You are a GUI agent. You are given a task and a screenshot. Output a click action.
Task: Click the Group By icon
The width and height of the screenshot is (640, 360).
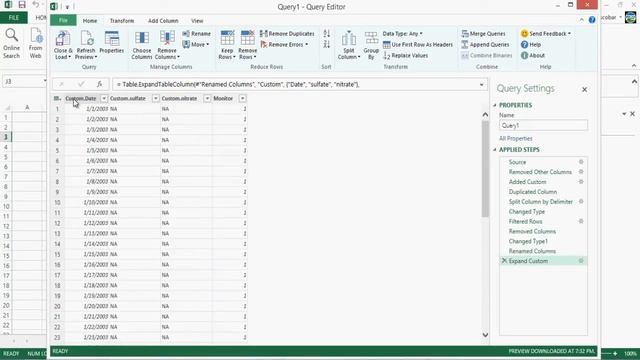click(x=371, y=38)
